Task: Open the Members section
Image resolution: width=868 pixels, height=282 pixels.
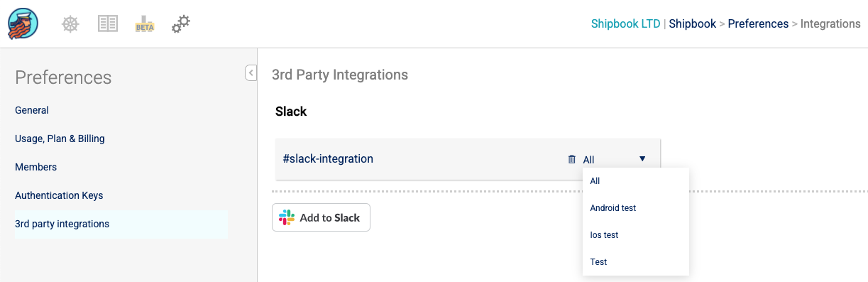Action: pos(35,167)
